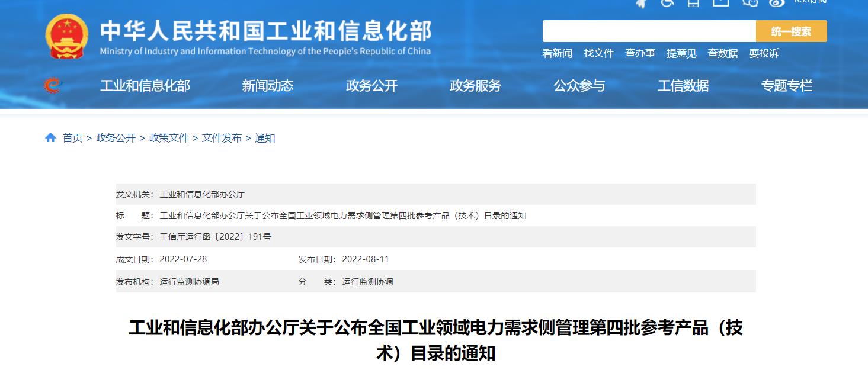Image resolution: width=868 pixels, height=386 pixels.
Task: Click the rocket icon in top bar
Action: (642, 4)
